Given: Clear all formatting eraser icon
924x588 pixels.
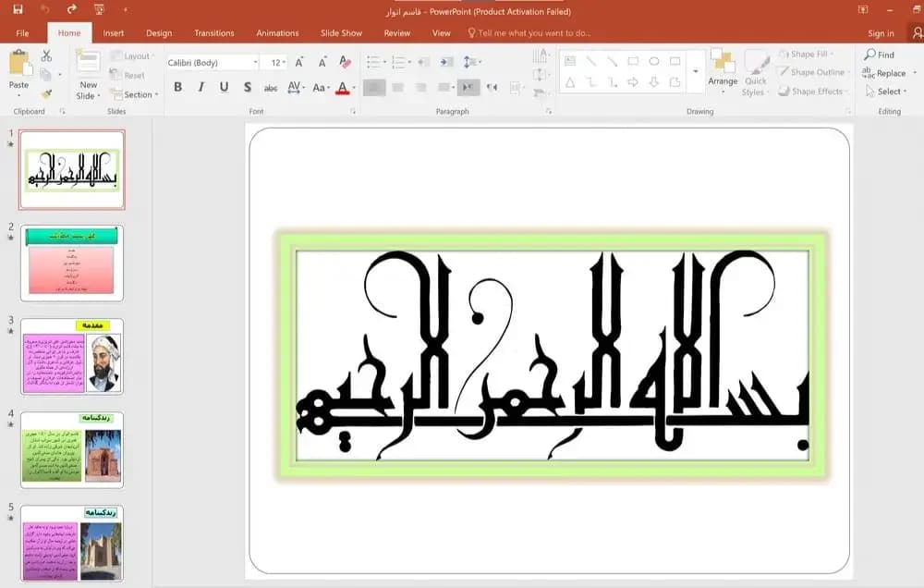Looking at the screenshot, I should tap(346, 61).
